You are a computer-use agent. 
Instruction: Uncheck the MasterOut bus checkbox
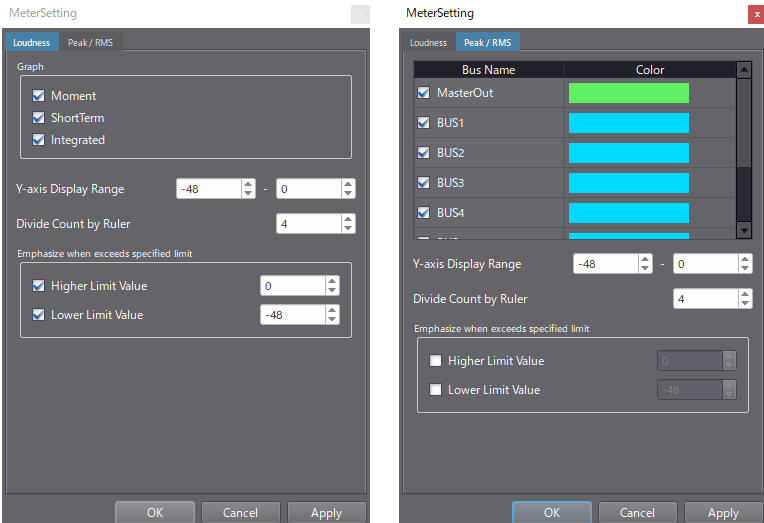423,93
